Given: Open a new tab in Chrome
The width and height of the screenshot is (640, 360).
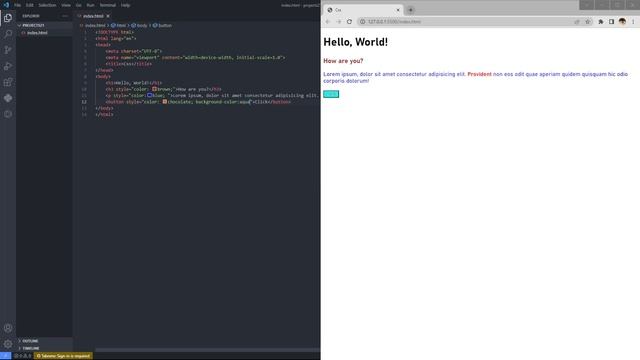Looking at the screenshot, I should point(411,10).
